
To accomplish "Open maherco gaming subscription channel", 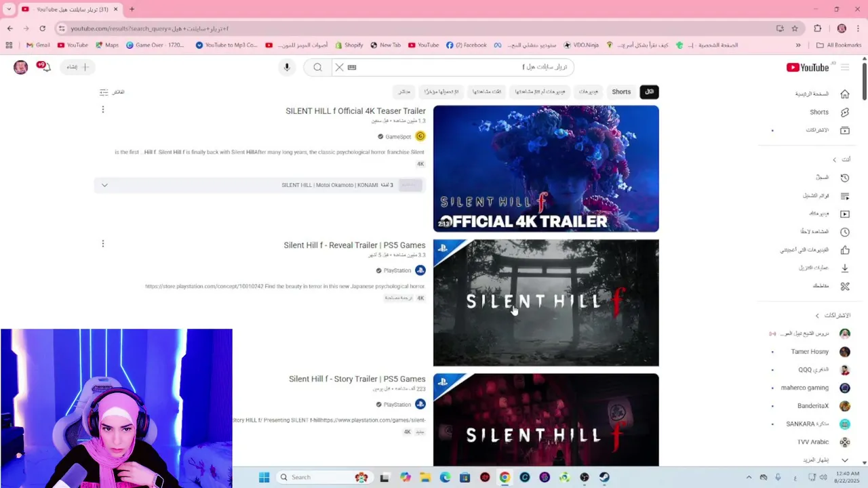I will (x=804, y=388).
